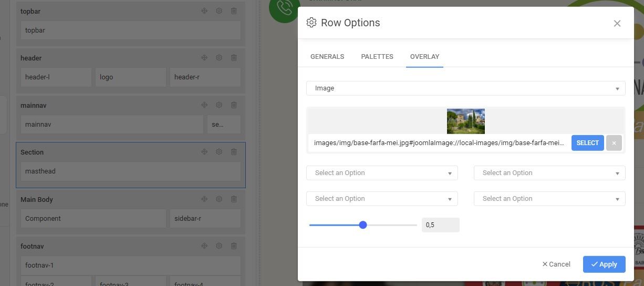Open settings gear for Section row
This screenshot has width=644, height=286.
pyautogui.click(x=219, y=152)
